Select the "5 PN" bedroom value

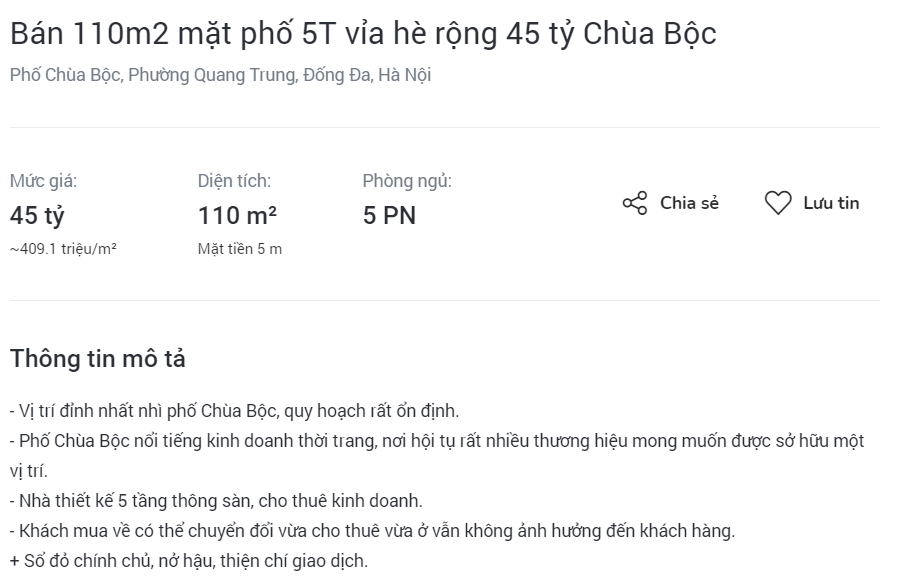389,216
